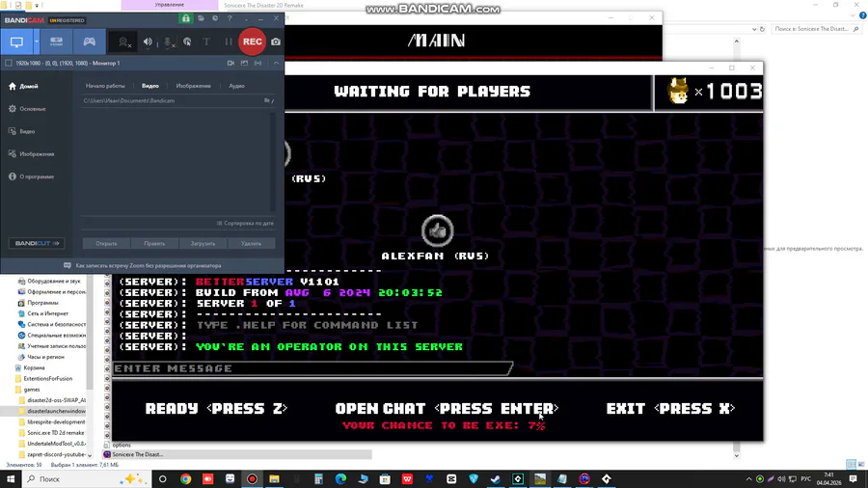Viewport: 868px width, 488px height.
Task: Open Google Chrome from taskbar
Action: [x=185, y=479]
